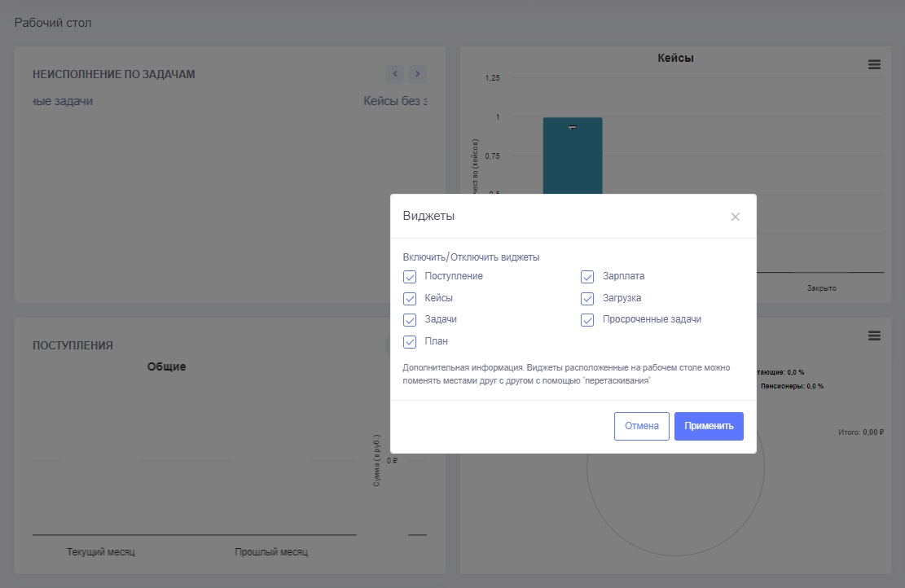Click the next arrow in Неисполнение по задачам
This screenshot has height=588, width=905.
click(417, 74)
